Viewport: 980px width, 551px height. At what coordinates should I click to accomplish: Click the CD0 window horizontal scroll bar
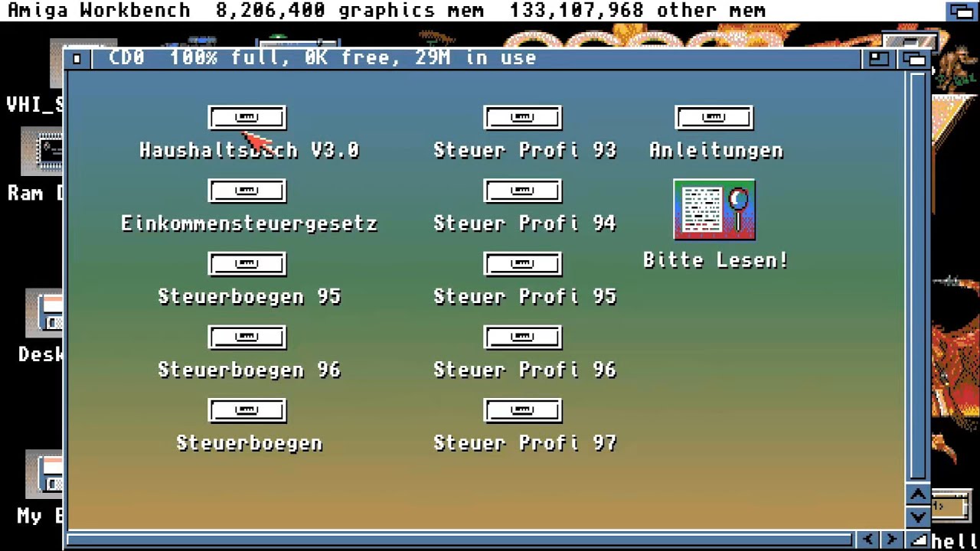pos(460,540)
